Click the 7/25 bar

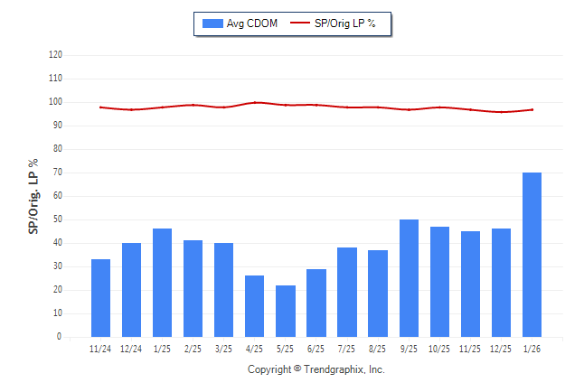coord(347,292)
